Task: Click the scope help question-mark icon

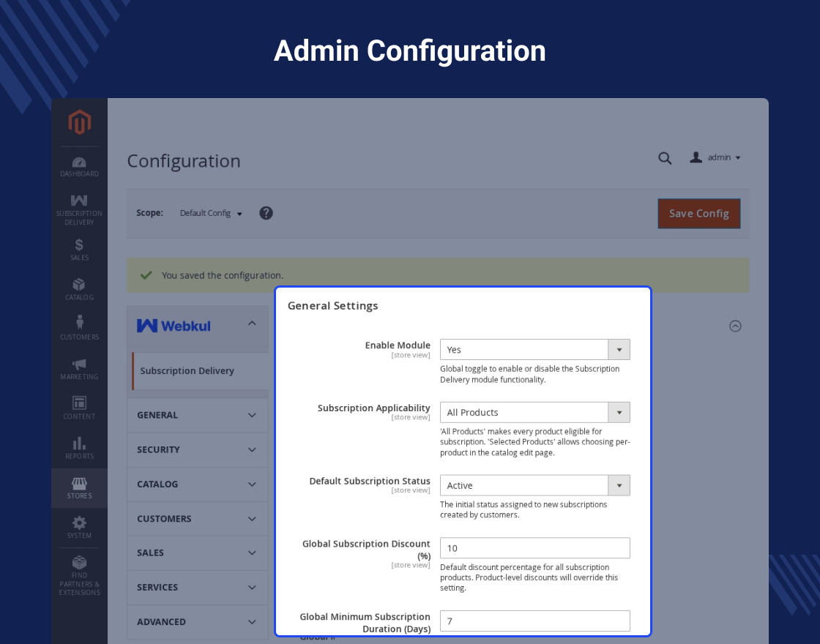Action: (x=266, y=213)
